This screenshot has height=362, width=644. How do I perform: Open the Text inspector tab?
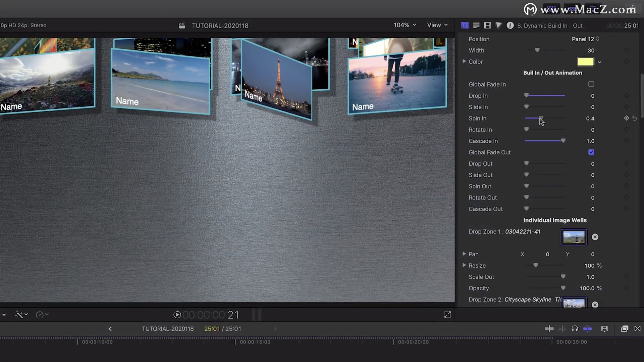pos(476,25)
